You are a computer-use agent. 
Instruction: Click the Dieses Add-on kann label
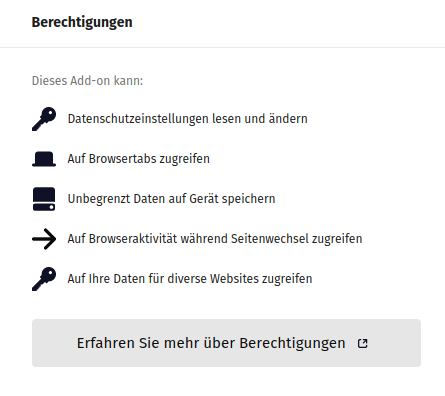click(87, 81)
